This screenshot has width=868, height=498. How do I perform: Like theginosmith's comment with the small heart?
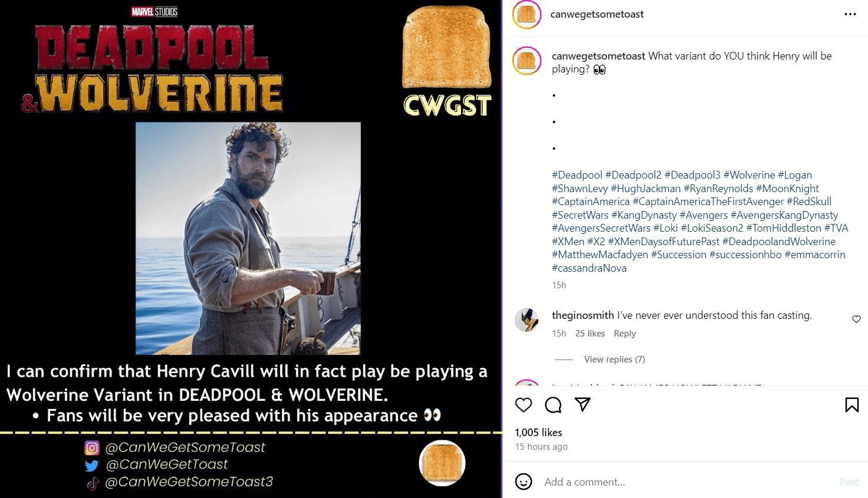[857, 319]
